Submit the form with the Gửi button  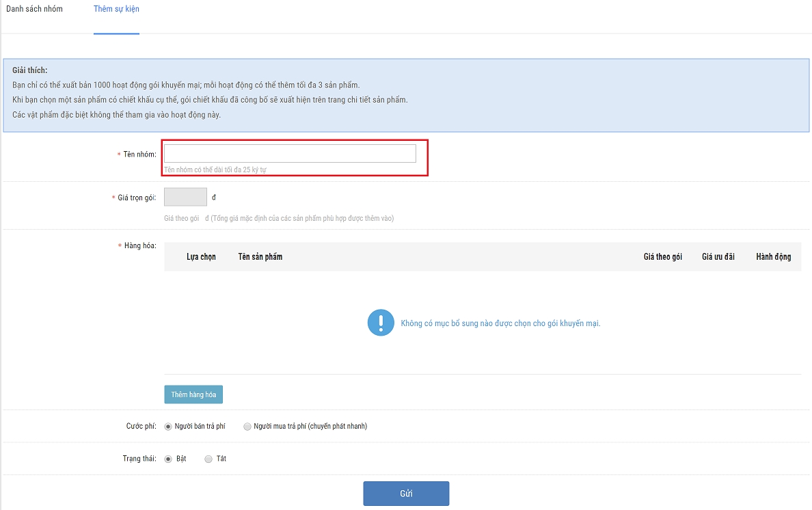[x=406, y=494]
